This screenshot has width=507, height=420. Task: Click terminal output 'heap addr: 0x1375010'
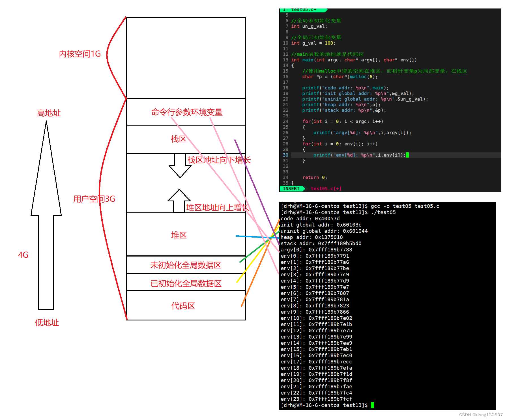tap(311, 237)
